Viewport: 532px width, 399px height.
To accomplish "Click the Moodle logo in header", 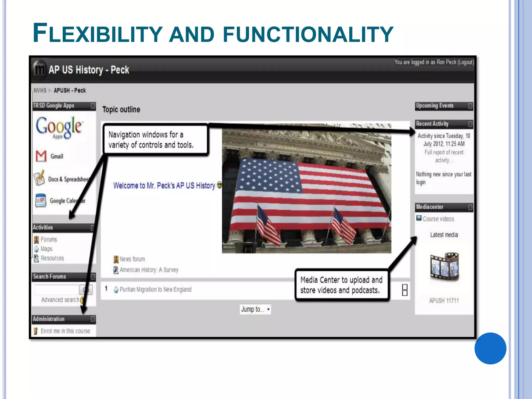I will pos(39,69).
